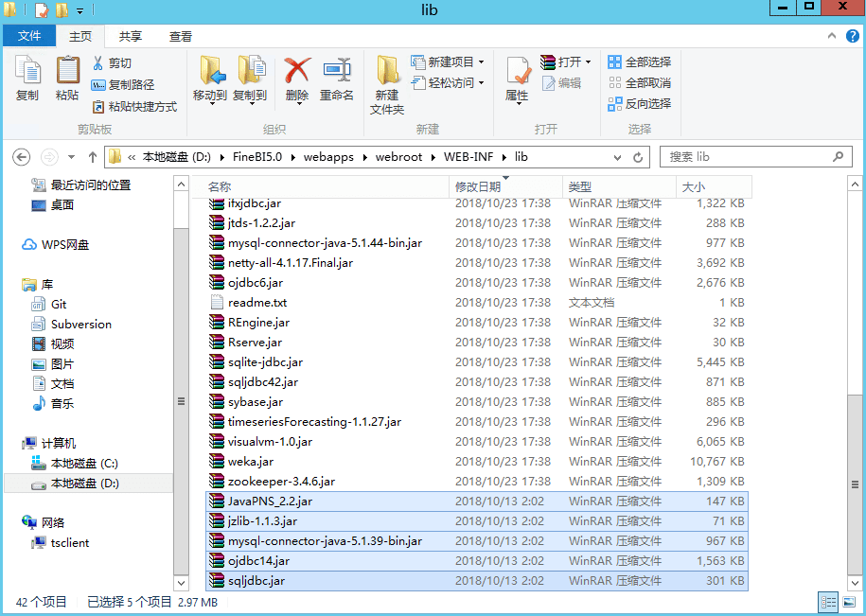Select 最近访问的位置 in navigation pane

click(91, 185)
